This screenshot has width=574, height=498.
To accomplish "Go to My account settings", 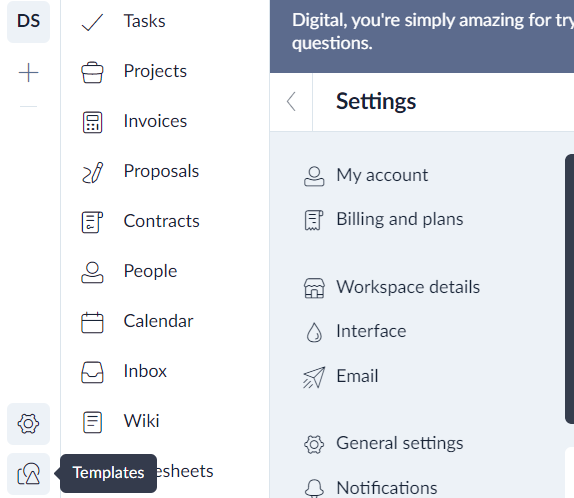I will [366, 175].
